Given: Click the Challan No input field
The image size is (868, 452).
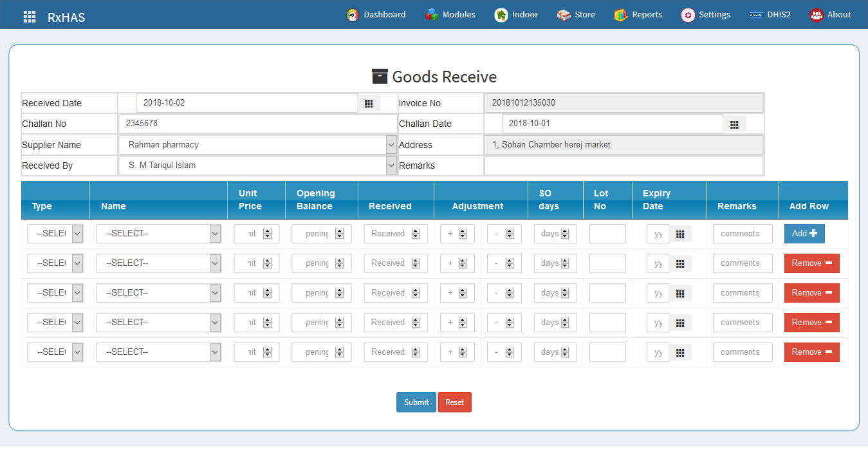Looking at the screenshot, I should 257,124.
